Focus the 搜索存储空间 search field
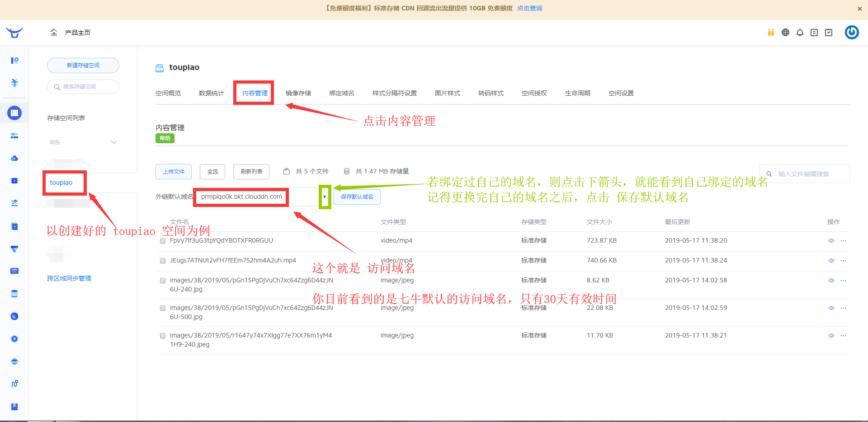The width and height of the screenshot is (868, 422). click(x=83, y=87)
